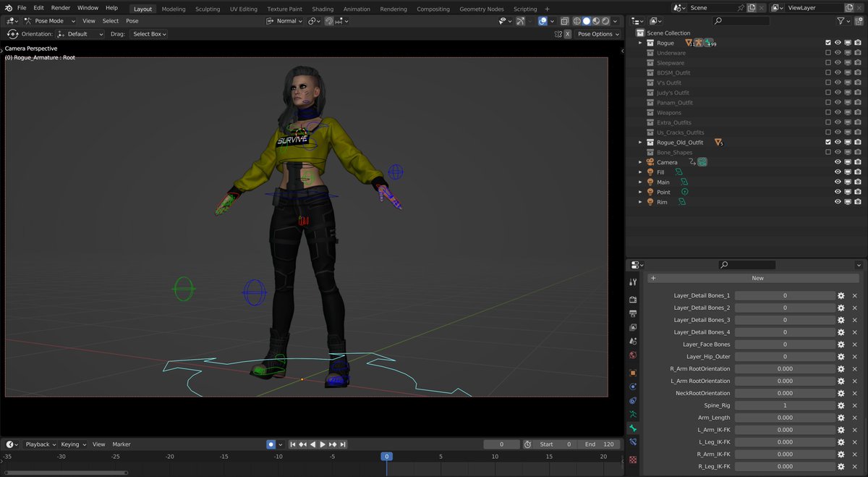Screen dimensions: 868x477
Task: Open the Pose menu
Action: coord(132,20)
